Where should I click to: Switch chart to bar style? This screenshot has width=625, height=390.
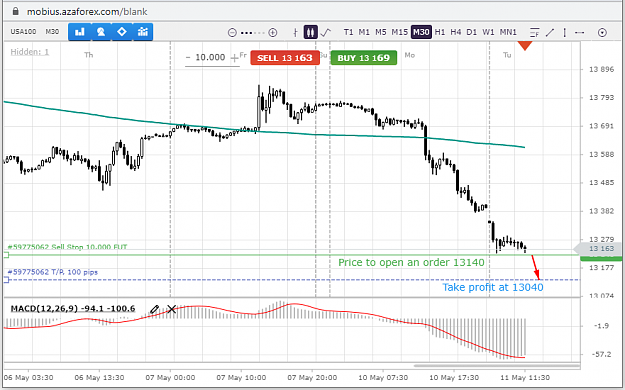coord(295,32)
